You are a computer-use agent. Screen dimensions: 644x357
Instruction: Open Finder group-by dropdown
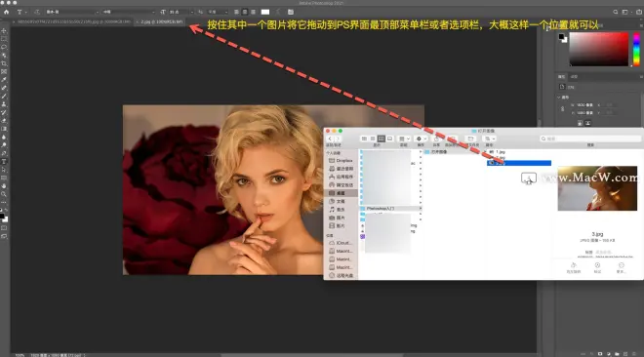tap(405, 139)
